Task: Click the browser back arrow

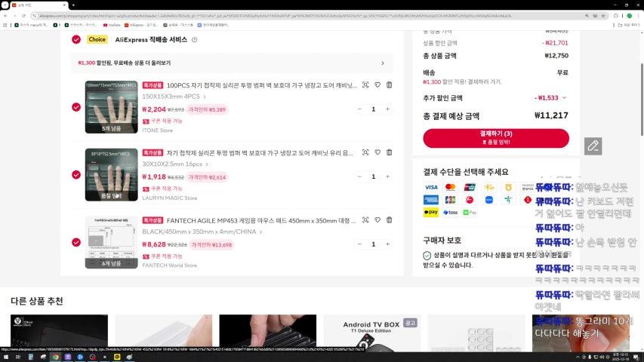Action: coord(5,16)
